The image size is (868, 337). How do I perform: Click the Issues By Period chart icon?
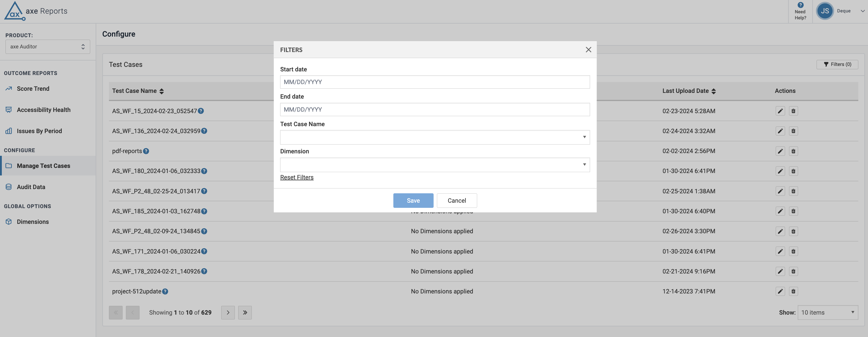[8, 131]
